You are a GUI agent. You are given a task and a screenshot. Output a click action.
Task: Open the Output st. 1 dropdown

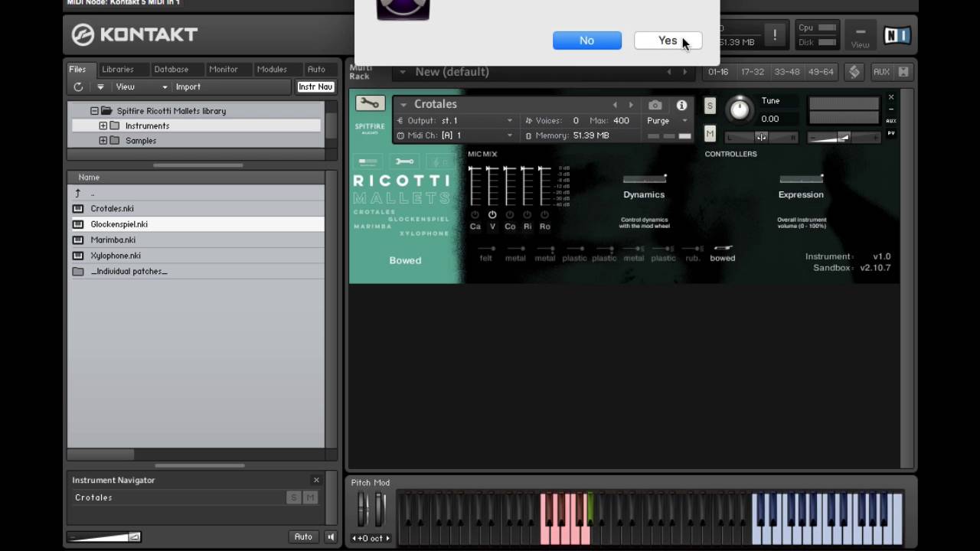[455, 121]
